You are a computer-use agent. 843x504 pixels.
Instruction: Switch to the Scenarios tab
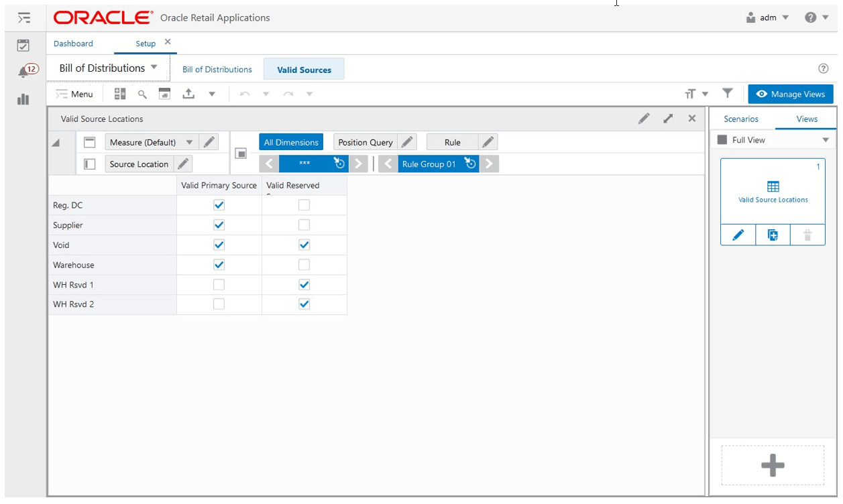741,119
